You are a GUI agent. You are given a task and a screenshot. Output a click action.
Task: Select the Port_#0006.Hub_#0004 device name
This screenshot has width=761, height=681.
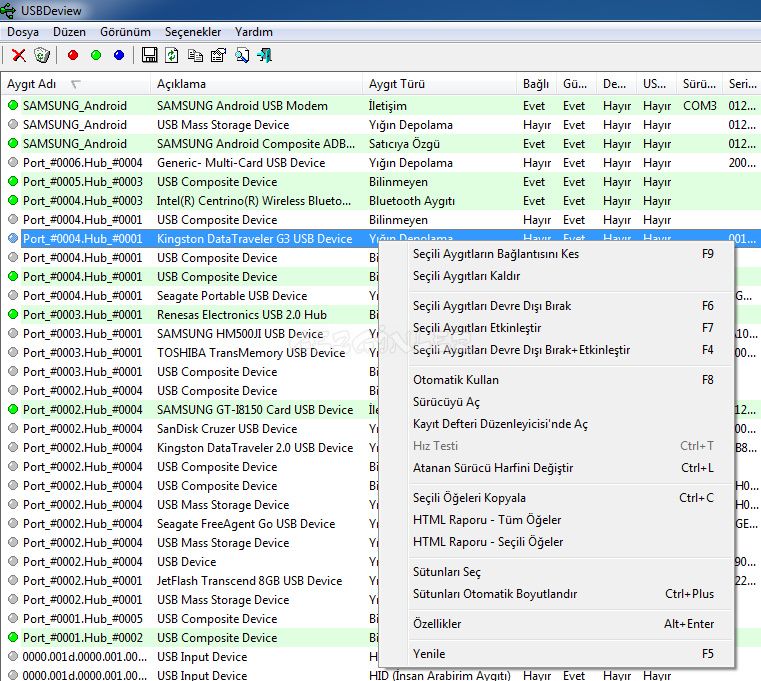click(83, 163)
